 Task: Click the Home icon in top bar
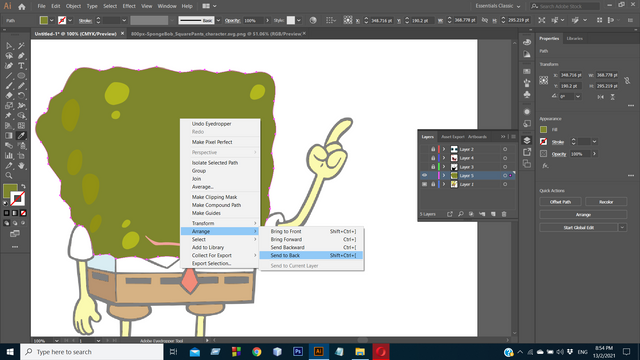click(x=22, y=6)
